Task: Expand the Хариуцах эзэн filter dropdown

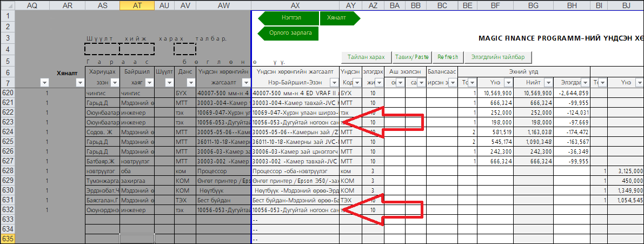Action: tap(114, 83)
